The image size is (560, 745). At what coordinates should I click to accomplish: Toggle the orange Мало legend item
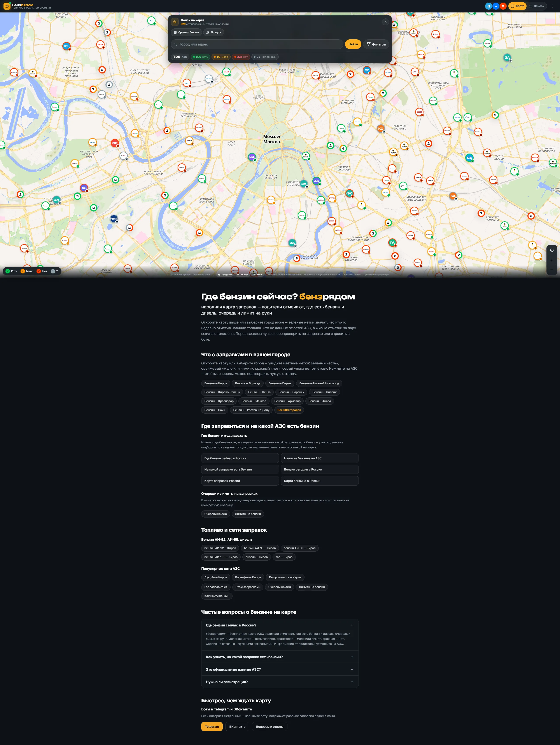[x=27, y=271]
